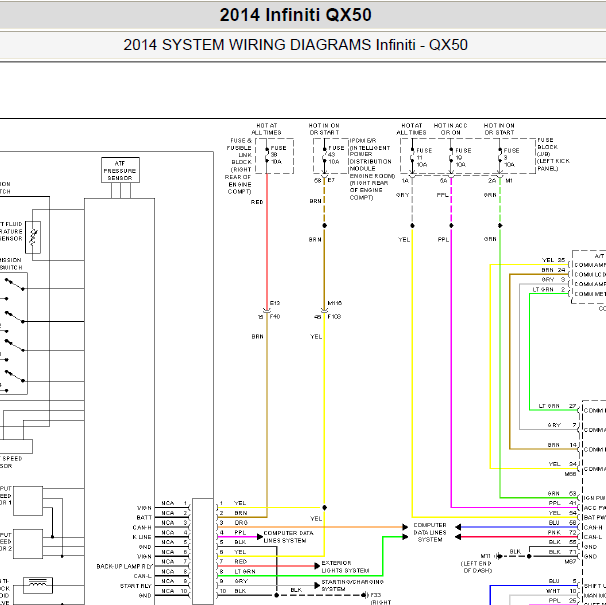Image resolution: width=606 pixels, height=605 pixels.
Task: Click the 'YEL 25' terminal label
Action: (553, 260)
